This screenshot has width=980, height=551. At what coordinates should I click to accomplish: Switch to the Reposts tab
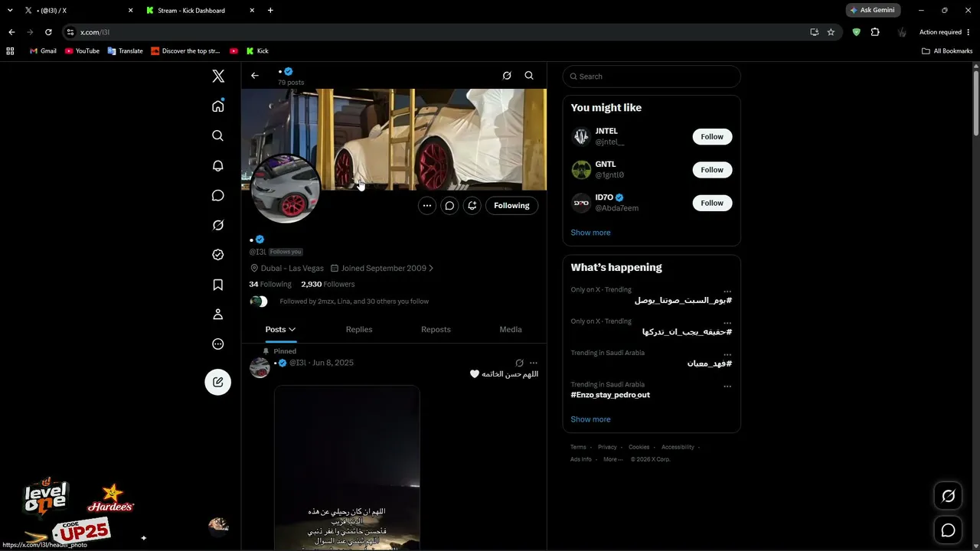[436, 330]
